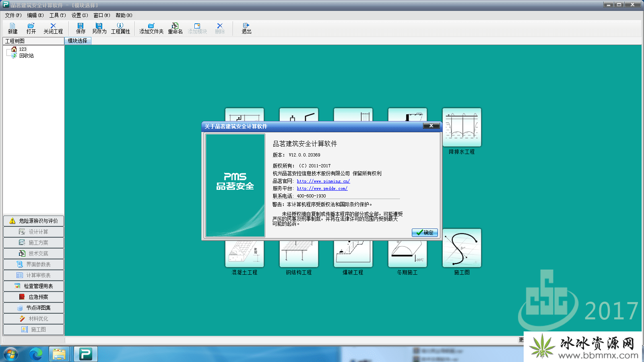
Task: Close project via 关闭工程 icon
Action: click(53, 28)
